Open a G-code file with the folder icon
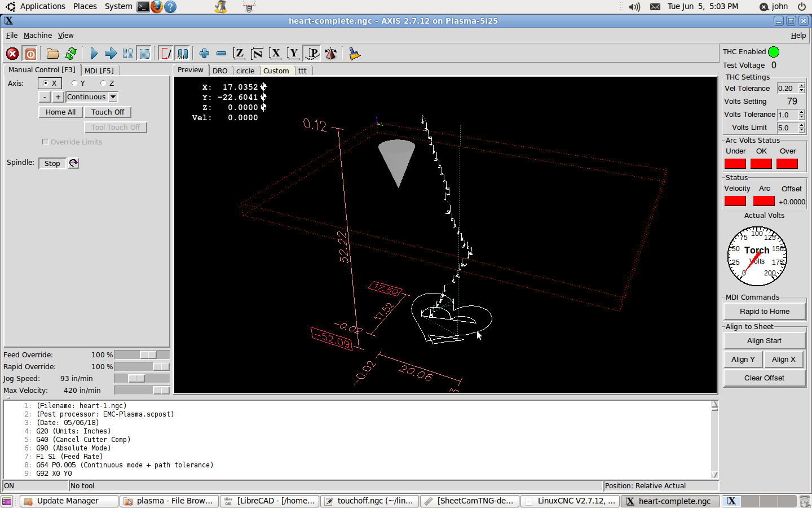The height and width of the screenshot is (508, 812). click(53, 54)
